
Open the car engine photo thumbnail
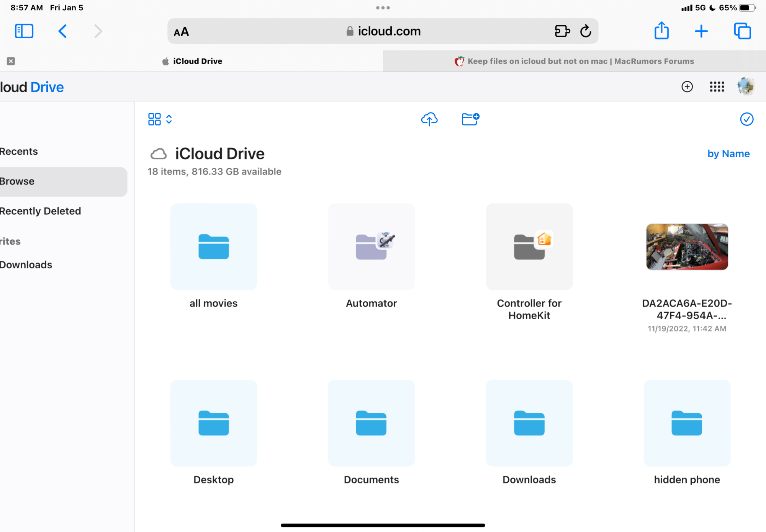click(x=687, y=247)
